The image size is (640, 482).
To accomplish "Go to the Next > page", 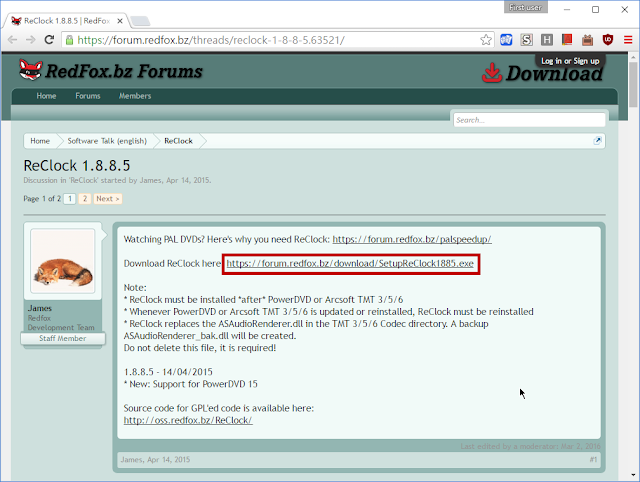I will coord(108,199).
